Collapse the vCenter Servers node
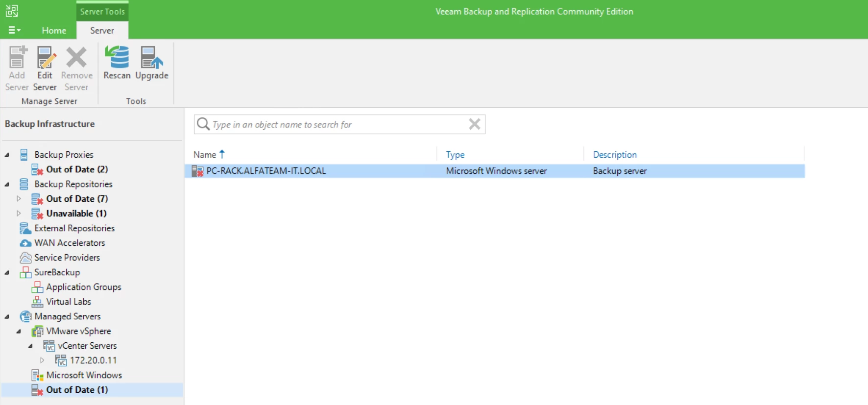The width and height of the screenshot is (868, 405). [x=30, y=346]
